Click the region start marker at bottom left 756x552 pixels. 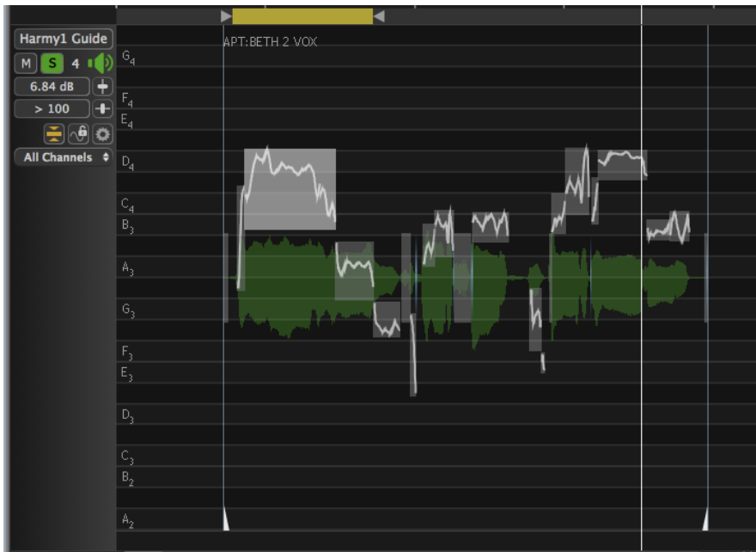click(226, 519)
